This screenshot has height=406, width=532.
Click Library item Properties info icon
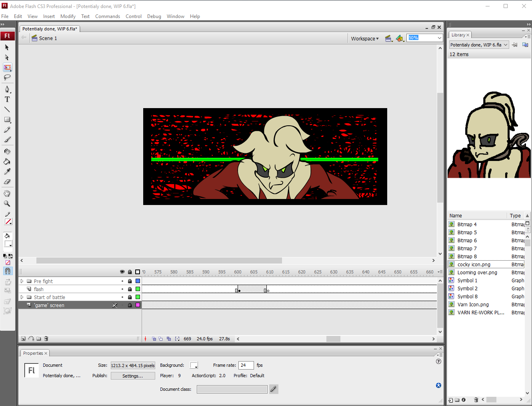(464, 400)
